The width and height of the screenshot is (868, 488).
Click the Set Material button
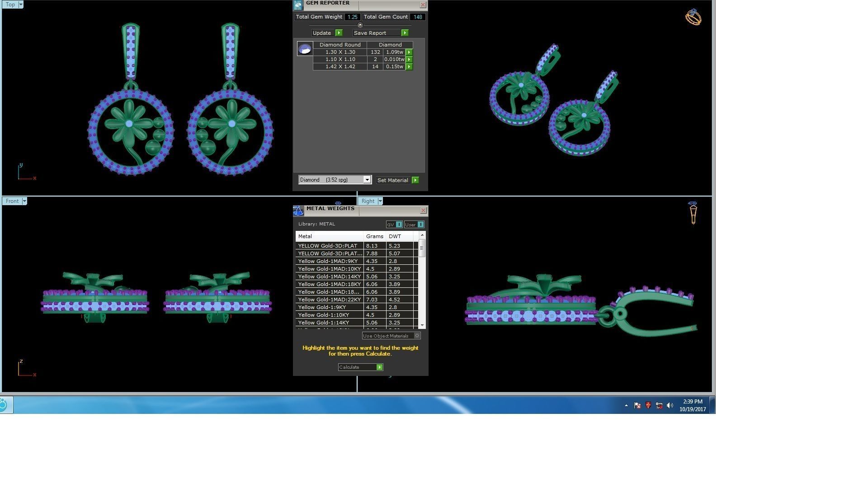point(398,180)
